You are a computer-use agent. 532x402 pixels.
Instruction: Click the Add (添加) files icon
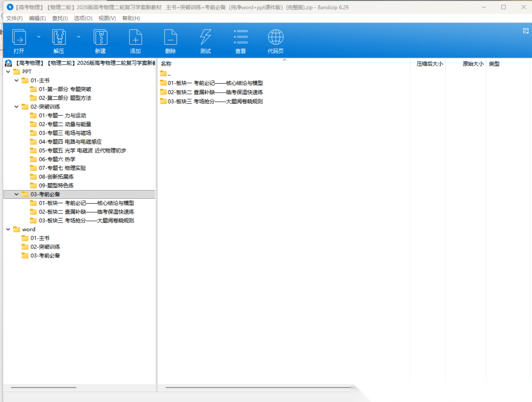click(x=135, y=37)
